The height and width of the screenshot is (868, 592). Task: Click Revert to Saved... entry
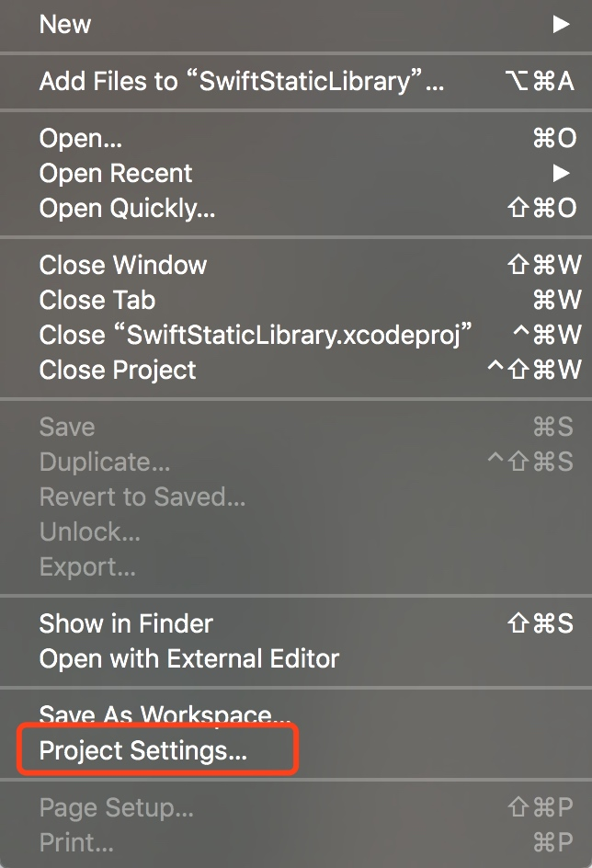[142, 497]
